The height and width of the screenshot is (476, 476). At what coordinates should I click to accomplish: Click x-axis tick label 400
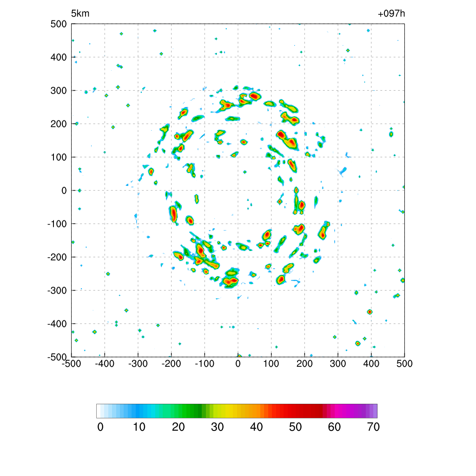(371, 364)
